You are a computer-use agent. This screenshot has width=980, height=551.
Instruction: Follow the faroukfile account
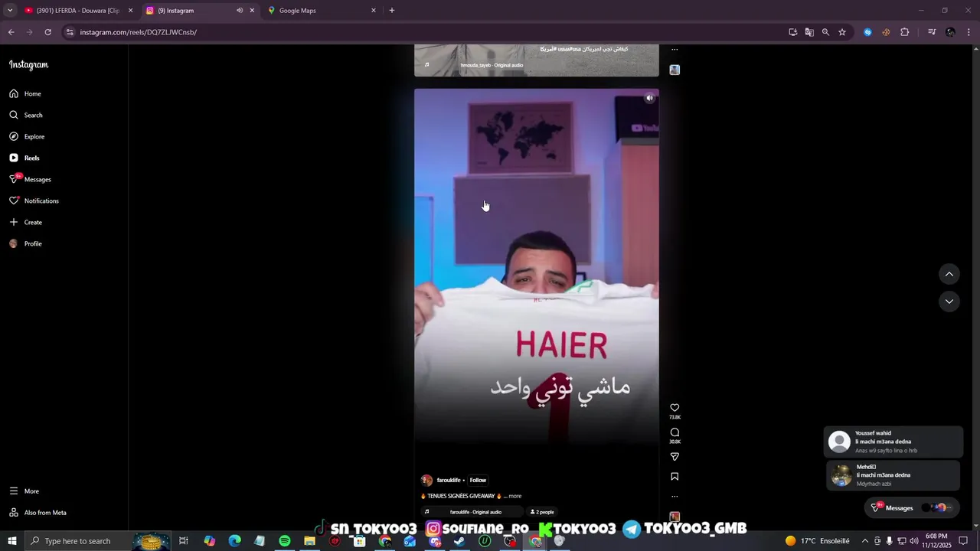[x=478, y=480]
